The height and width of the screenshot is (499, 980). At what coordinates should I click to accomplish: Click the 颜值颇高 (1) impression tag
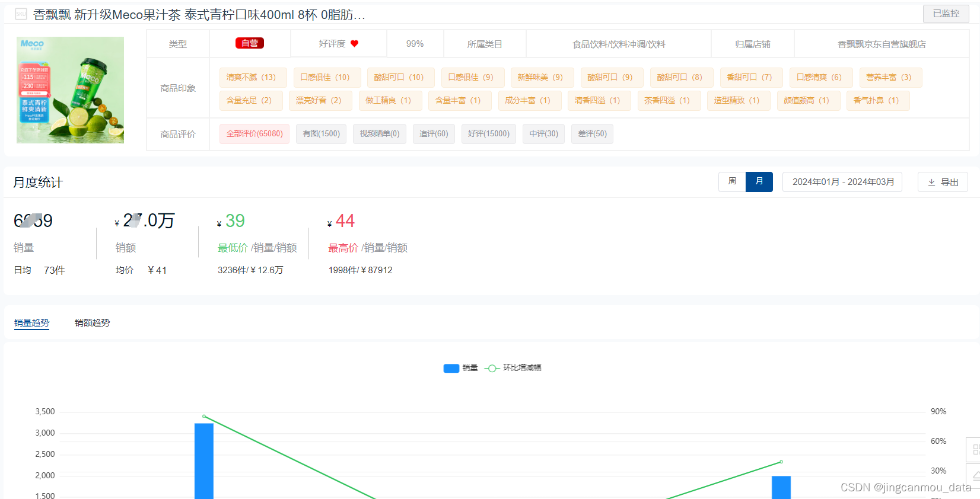(809, 101)
